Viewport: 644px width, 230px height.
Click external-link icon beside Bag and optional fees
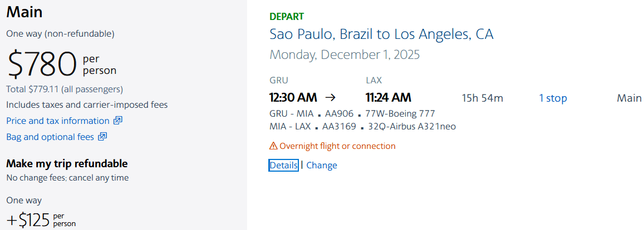point(102,137)
